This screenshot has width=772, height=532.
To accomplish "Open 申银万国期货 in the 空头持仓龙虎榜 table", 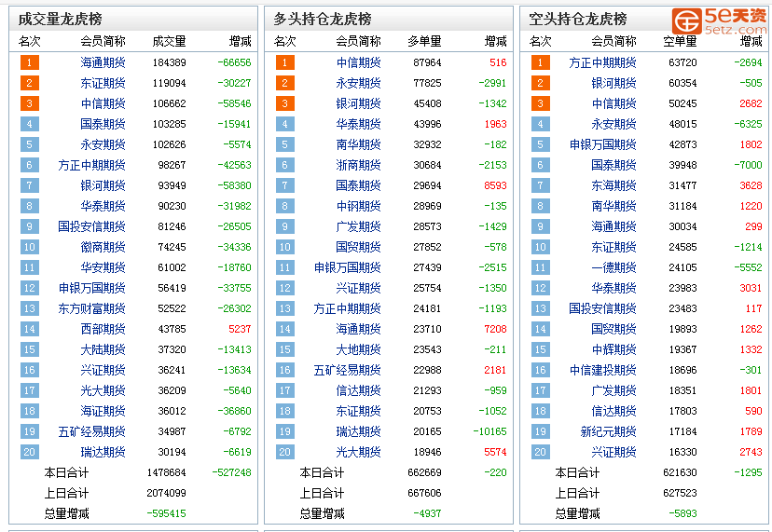I will click(x=602, y=144).
